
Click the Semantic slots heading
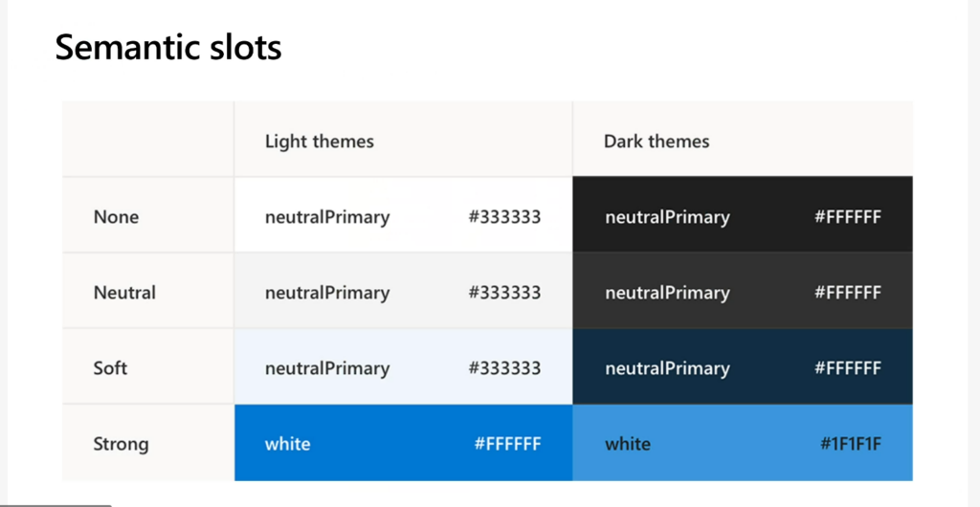pyautogui.click(x=168, y=46)
